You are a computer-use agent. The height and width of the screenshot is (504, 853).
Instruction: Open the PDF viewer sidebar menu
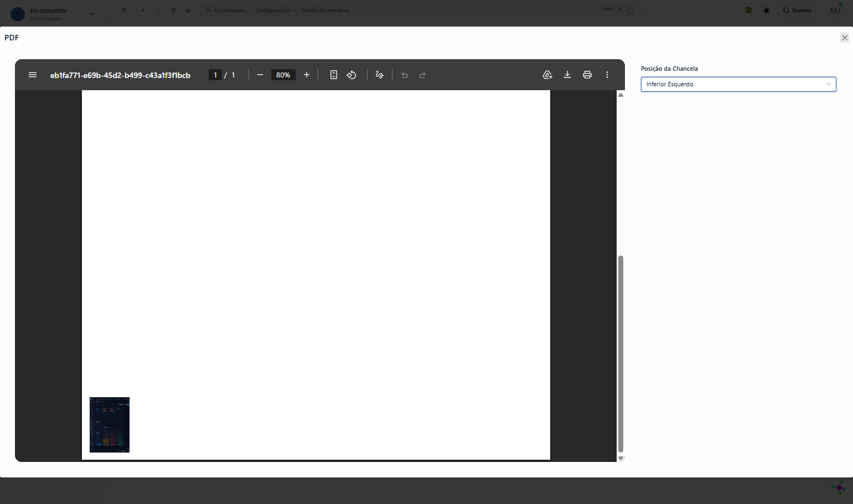pos(33,75)
